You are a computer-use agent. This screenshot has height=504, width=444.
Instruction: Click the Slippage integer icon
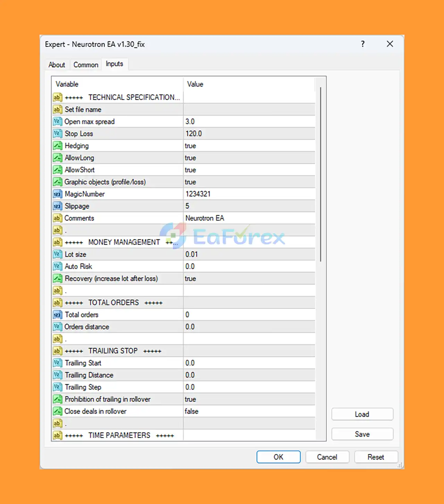(x=57, y=206)
